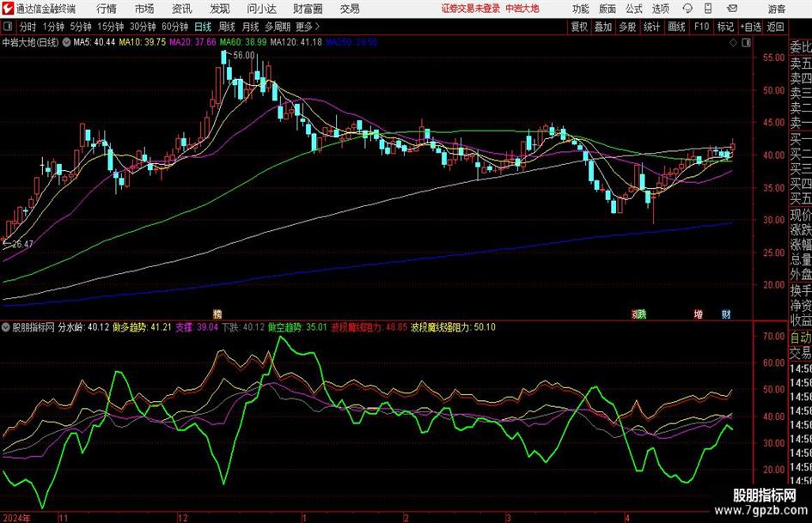This screenshot has width=812, height=523.
Task: Click the MA10: 39.75 value
Action: click(143, 42)
